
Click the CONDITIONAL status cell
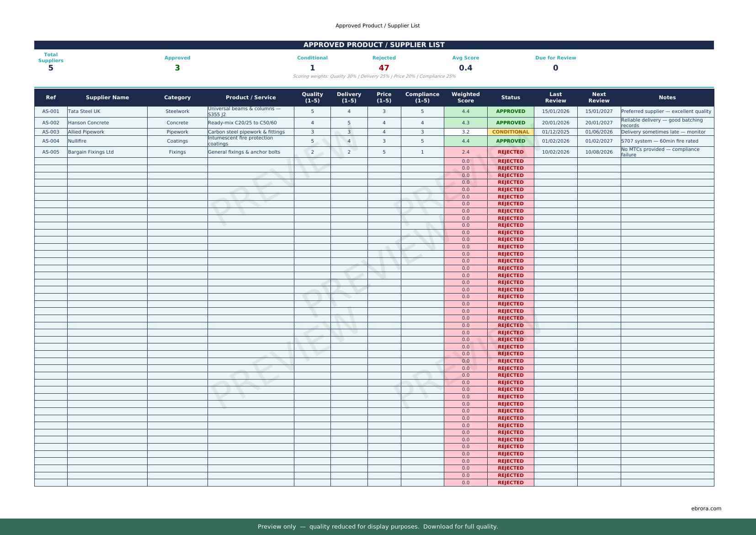510,132
